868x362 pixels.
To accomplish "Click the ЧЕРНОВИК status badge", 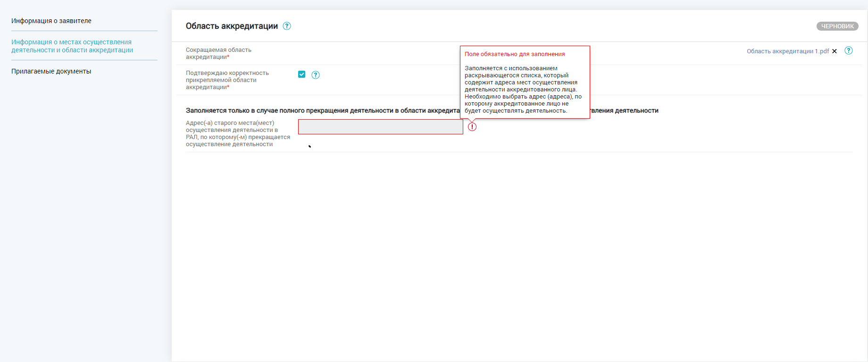I will coord(837,26).
